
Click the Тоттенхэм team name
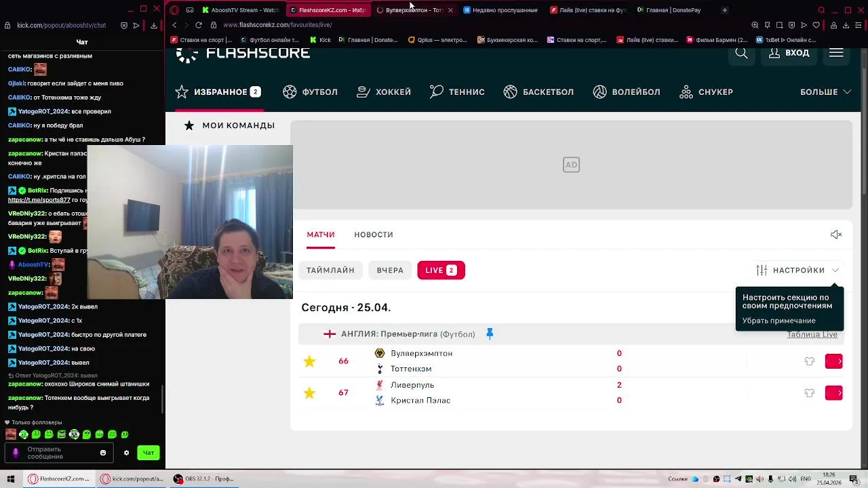(411, 369)
